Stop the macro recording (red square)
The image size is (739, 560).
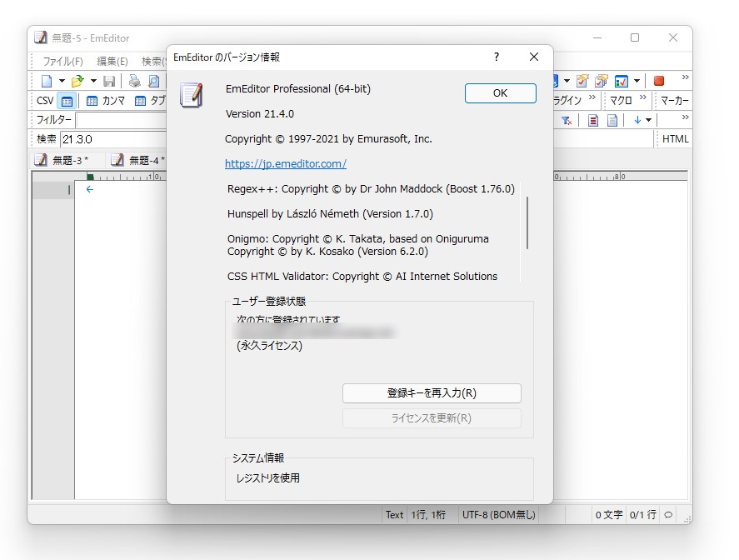click(659, 81)
